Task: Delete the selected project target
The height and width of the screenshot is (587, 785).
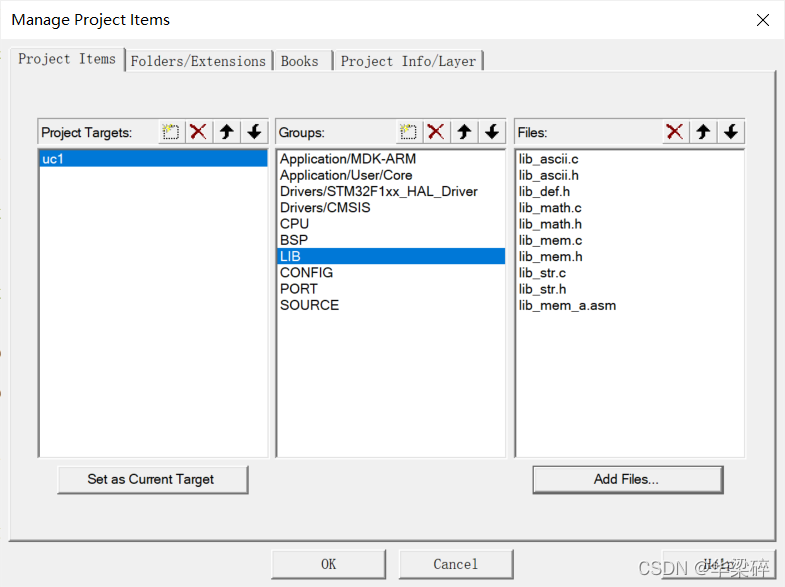Action: (199, 132)
